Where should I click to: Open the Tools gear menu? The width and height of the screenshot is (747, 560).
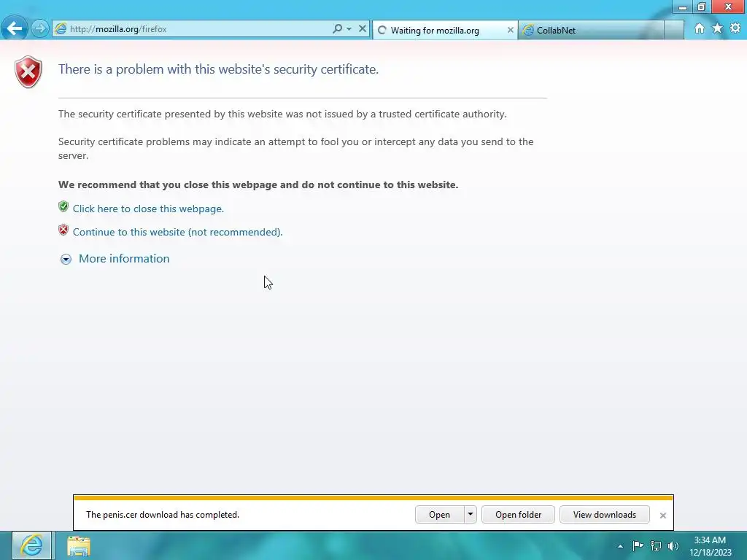click(x=735, y=28)
